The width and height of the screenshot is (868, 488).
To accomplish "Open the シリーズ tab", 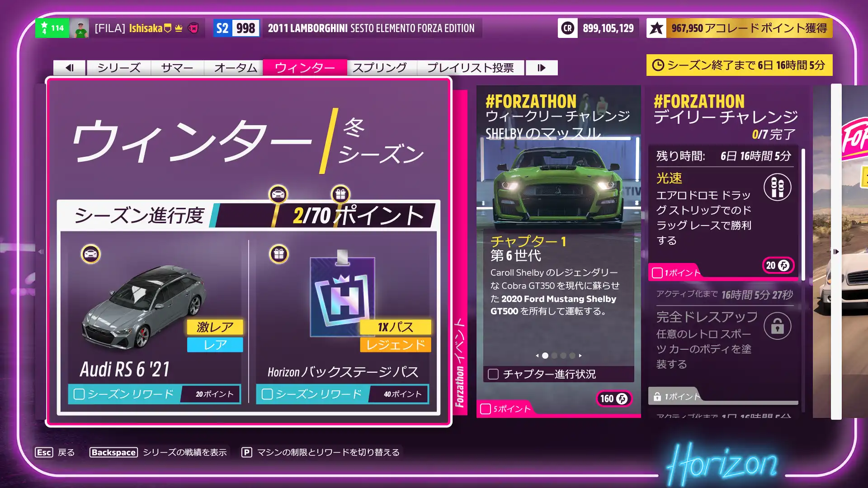I will 119,68.
